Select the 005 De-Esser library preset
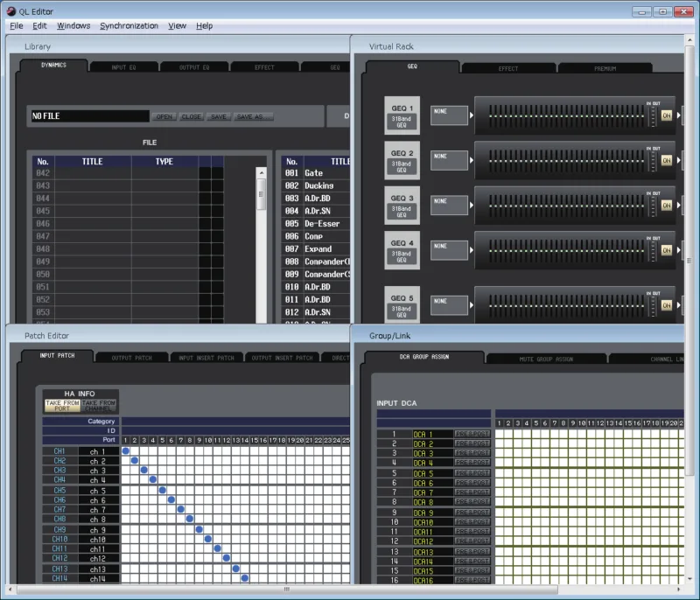 [x=317, y=224]
